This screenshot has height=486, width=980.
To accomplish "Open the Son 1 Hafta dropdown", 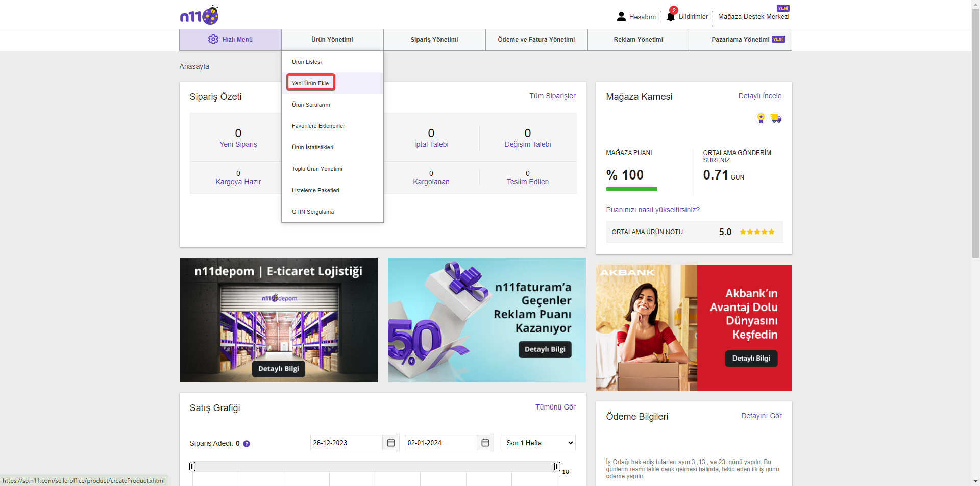I will point(538,443).
